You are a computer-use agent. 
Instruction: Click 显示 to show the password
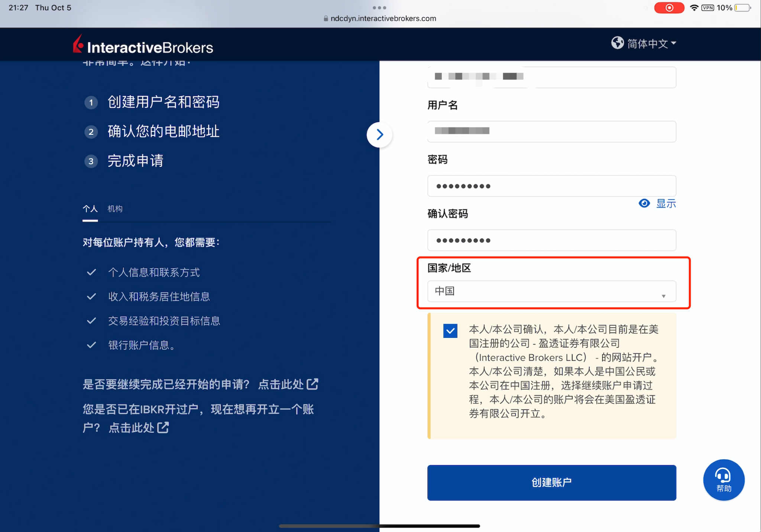[666, 203]
